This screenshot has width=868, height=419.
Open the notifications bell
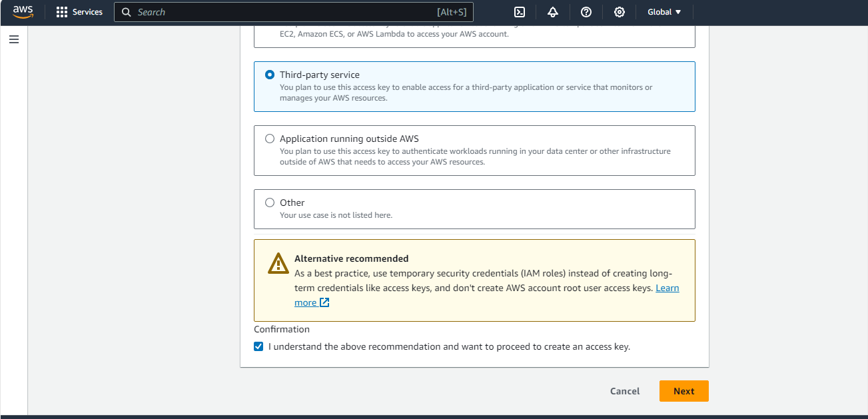(553, 12)
